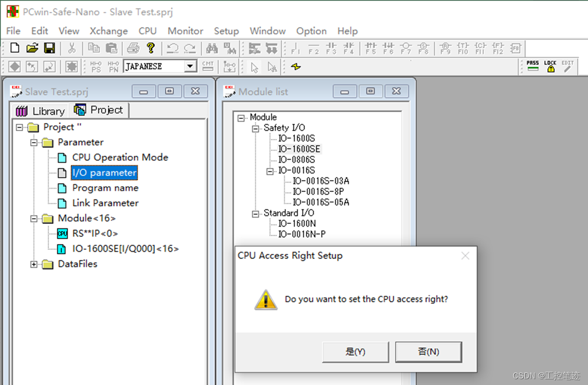Toggle the EDIT pencil indicator
This screenshot has width=588, height=385.
tap(569, 66)
